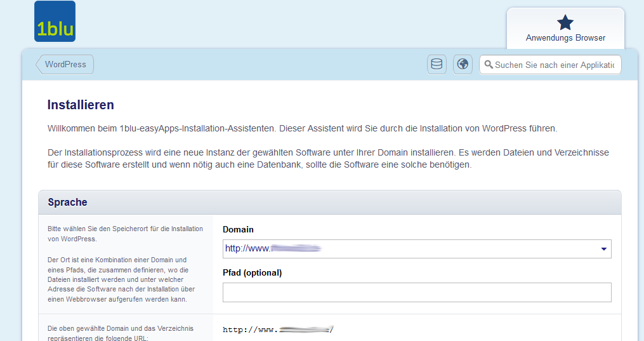644x341 pixels.
Task: Open the Anwendungs Browser tab
Action: 565,29
